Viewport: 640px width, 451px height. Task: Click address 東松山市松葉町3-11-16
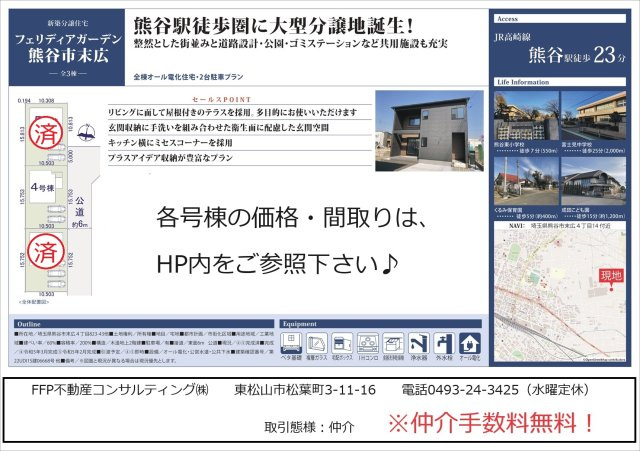(305, 390)
